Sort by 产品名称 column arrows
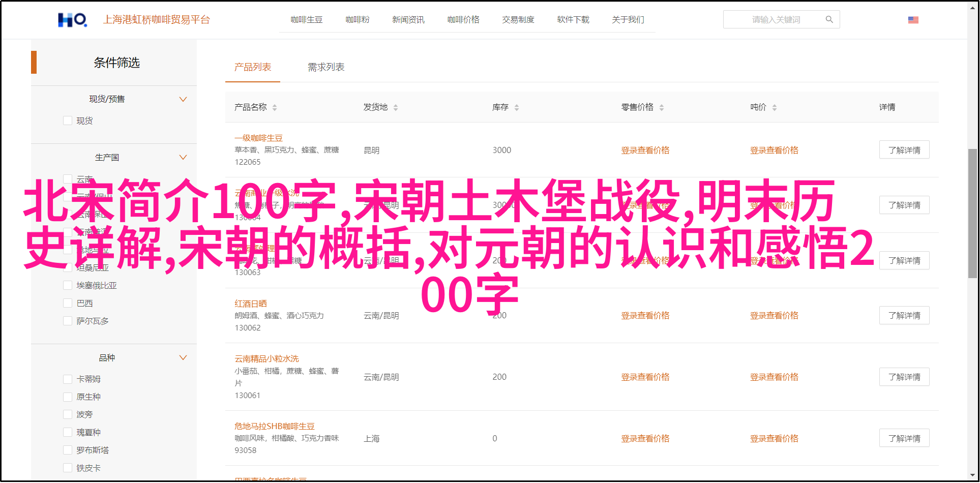Viewport: 980px width, 483px height. [275, 107]
